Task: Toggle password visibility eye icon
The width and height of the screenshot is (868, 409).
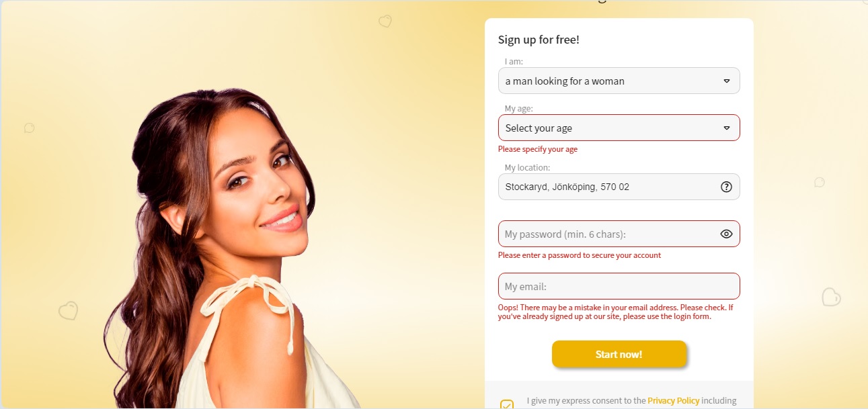Action: click(x=726, y=234)
